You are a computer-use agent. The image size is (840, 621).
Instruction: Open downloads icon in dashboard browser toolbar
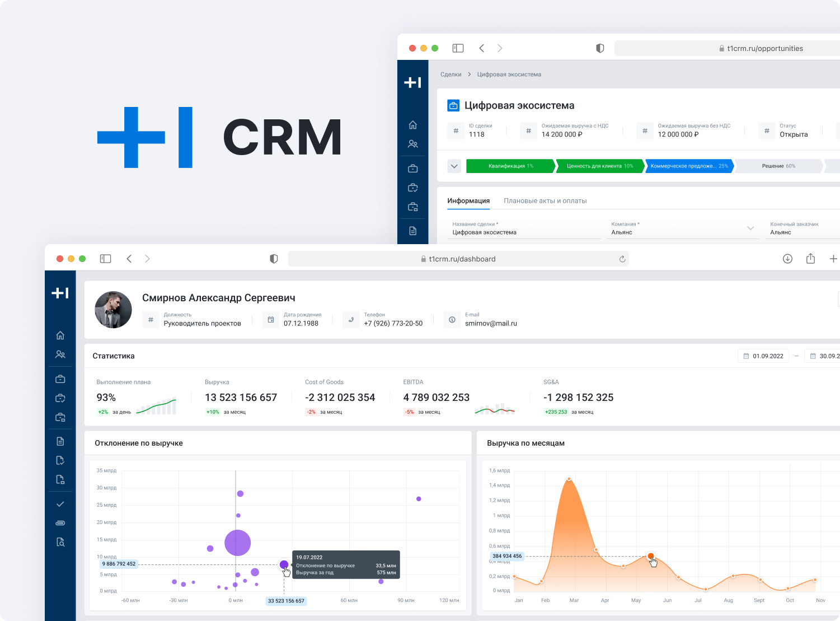pyautogui.click(x=787, y=259)
